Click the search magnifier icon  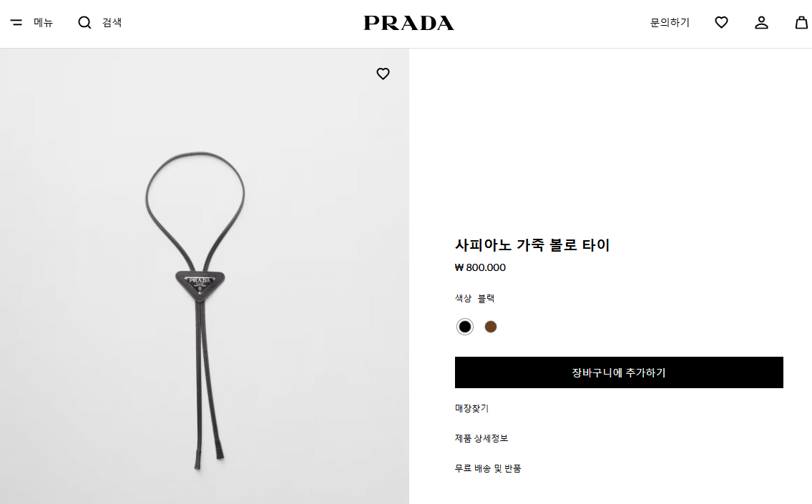[84, 22]
